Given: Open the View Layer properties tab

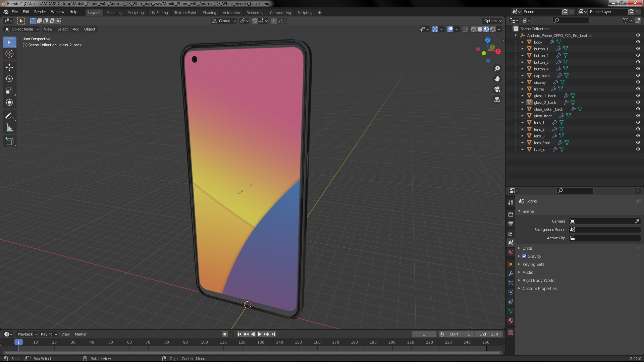Looking at the screenshot, I should click(x=511, y=233).
